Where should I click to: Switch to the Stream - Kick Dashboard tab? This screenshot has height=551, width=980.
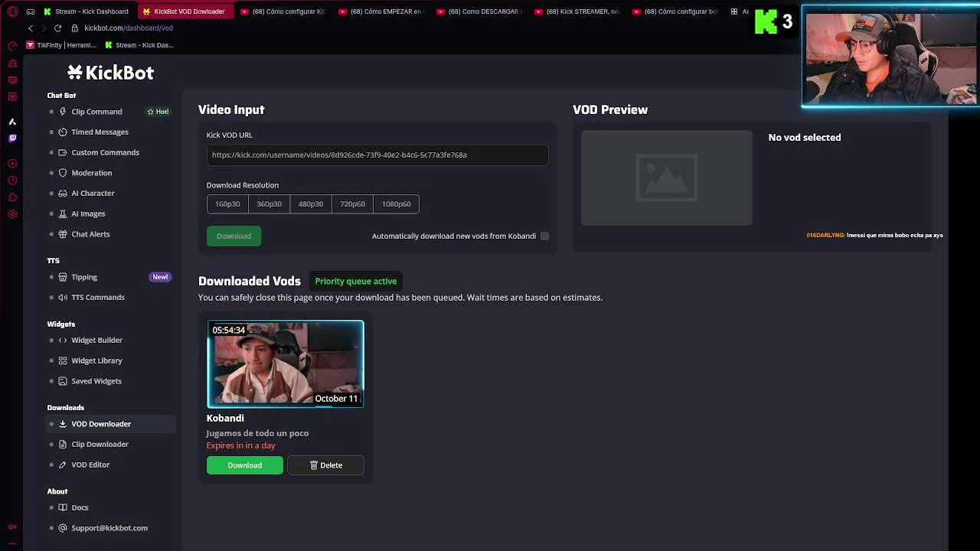[x=87, y=11]
